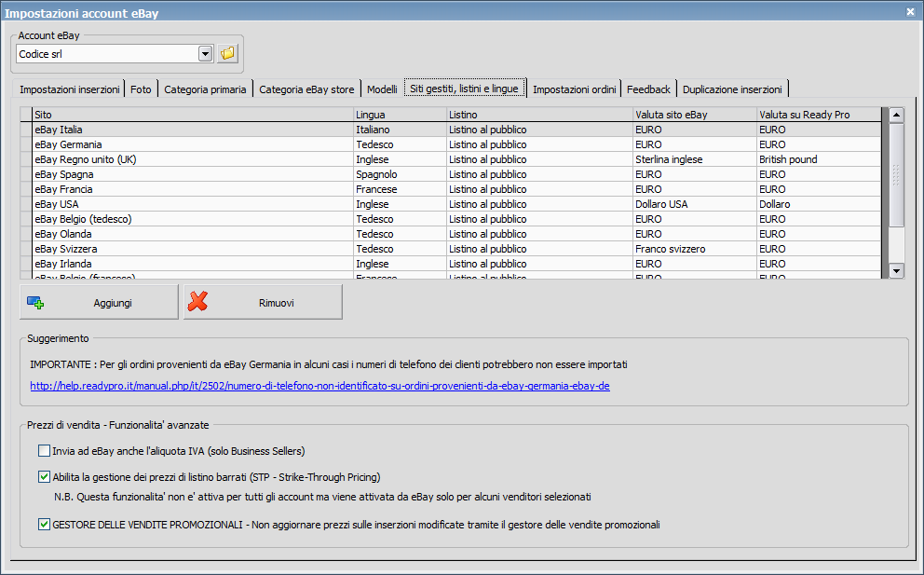Click the Sito column header
Screen dimensions: 924x575
(x=193, y=115)
